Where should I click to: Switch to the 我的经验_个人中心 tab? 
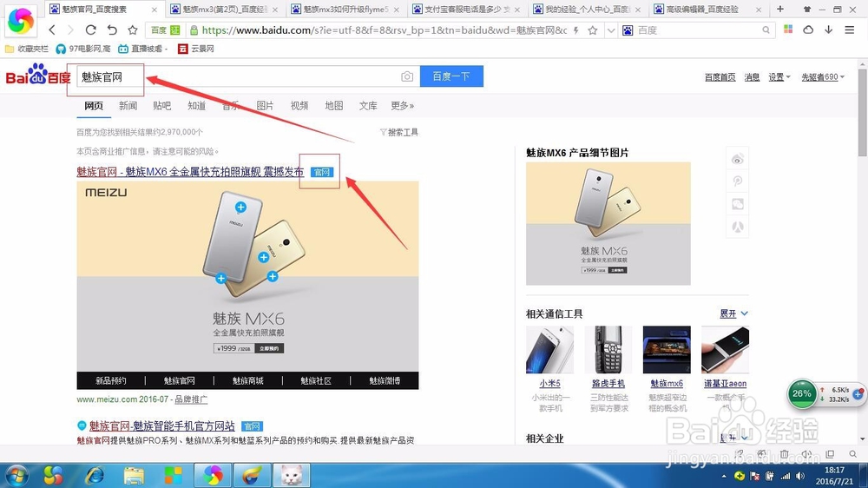tap(588, 10)
